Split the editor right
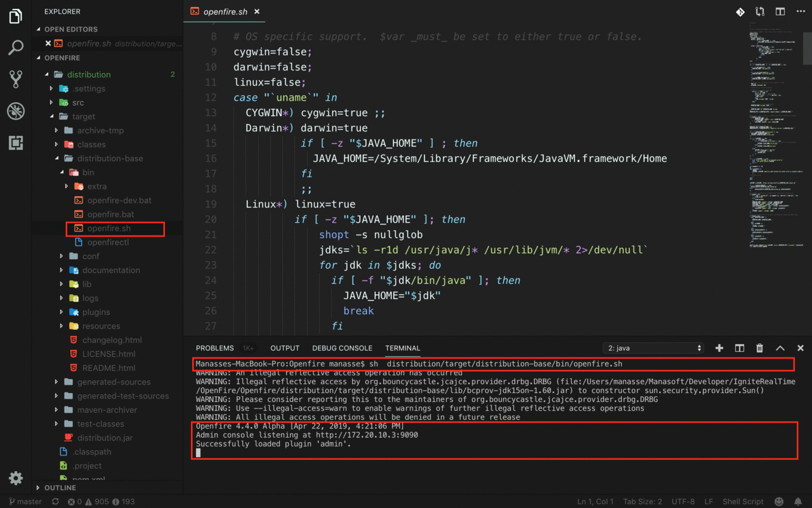The height and width of the screenshot is (508, 812). click(780, 12)
